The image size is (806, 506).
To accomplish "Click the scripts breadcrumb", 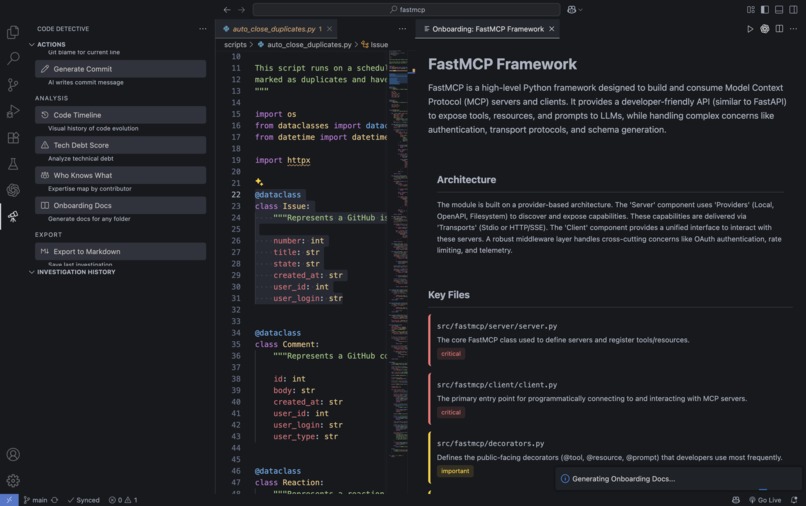I will click(x=235, y=45).
